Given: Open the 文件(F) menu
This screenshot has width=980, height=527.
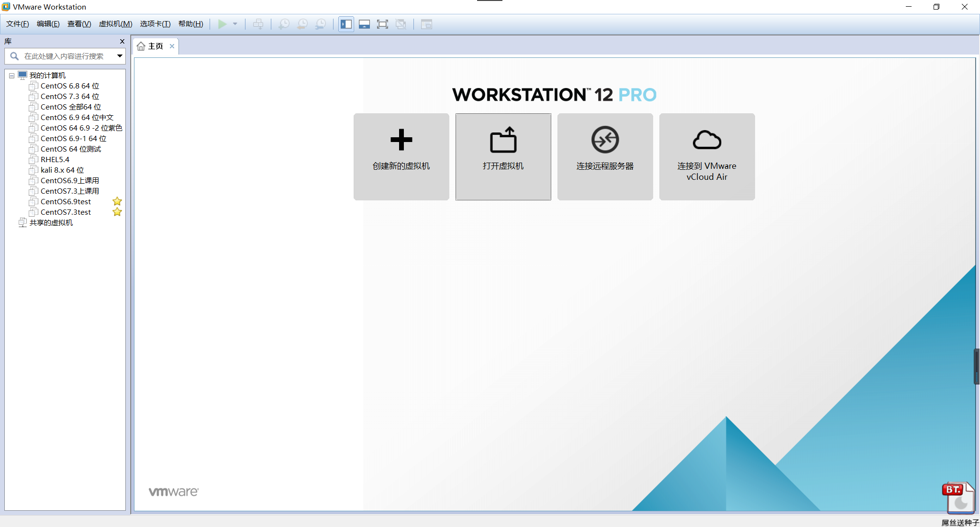Looking at the screenshot, I should 18,24.
